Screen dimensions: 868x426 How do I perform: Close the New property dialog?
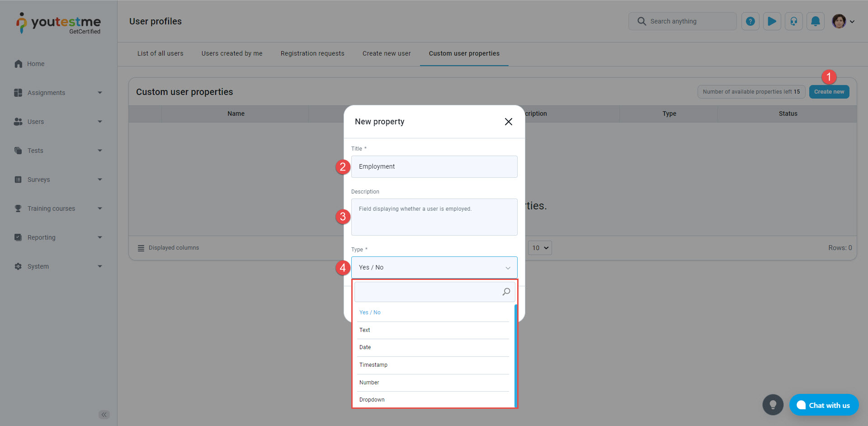[x=508, y=122]
